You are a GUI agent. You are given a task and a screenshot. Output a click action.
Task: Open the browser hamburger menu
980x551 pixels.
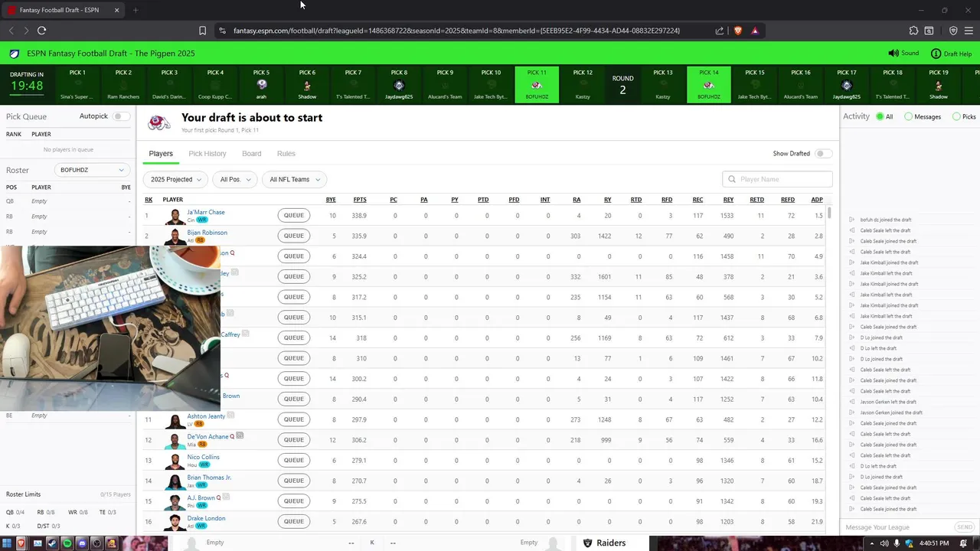pyautogui.click(x=969, y=31)
